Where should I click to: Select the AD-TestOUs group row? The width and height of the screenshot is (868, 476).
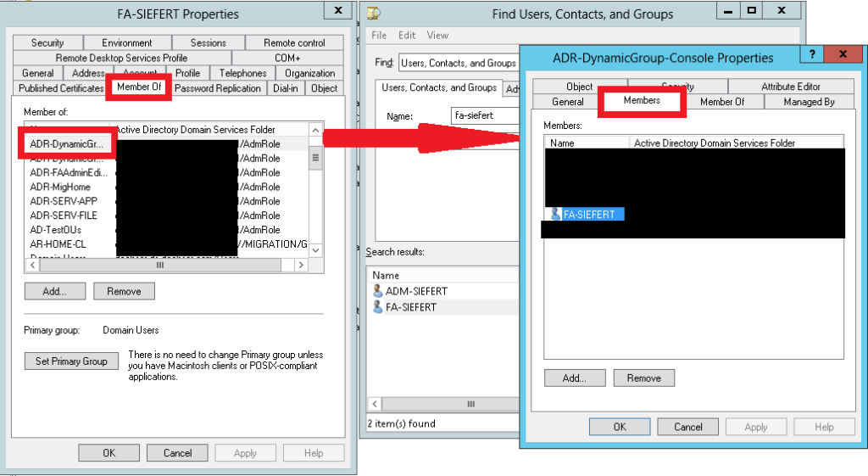pos(55,229)
